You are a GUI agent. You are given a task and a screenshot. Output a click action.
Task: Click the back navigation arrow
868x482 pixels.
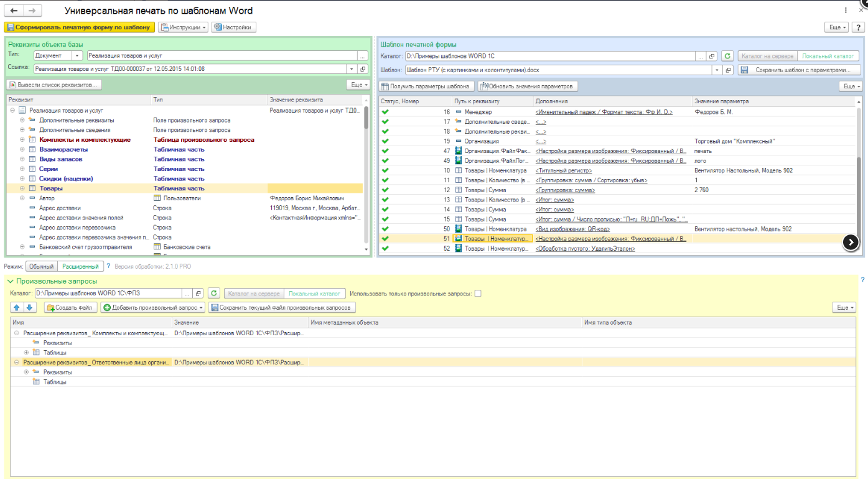pos(14,11)
